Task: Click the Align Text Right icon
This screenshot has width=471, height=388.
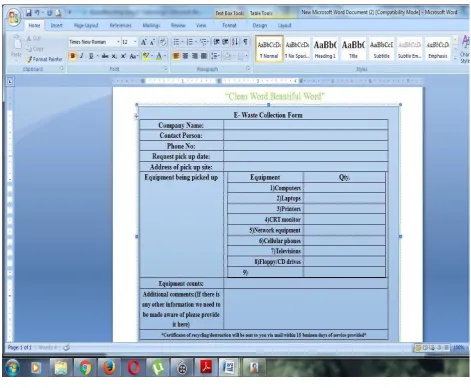Action: pos(195,56)
